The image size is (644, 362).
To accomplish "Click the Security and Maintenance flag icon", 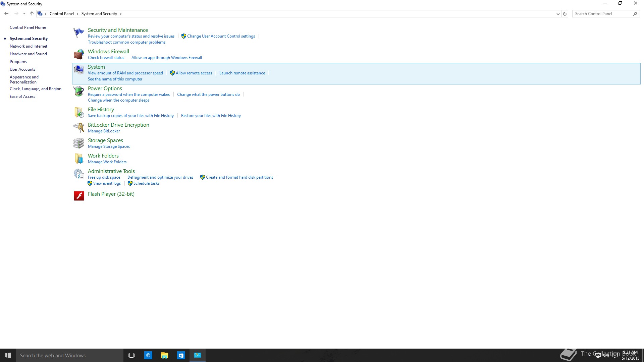I will coord(79,33).
